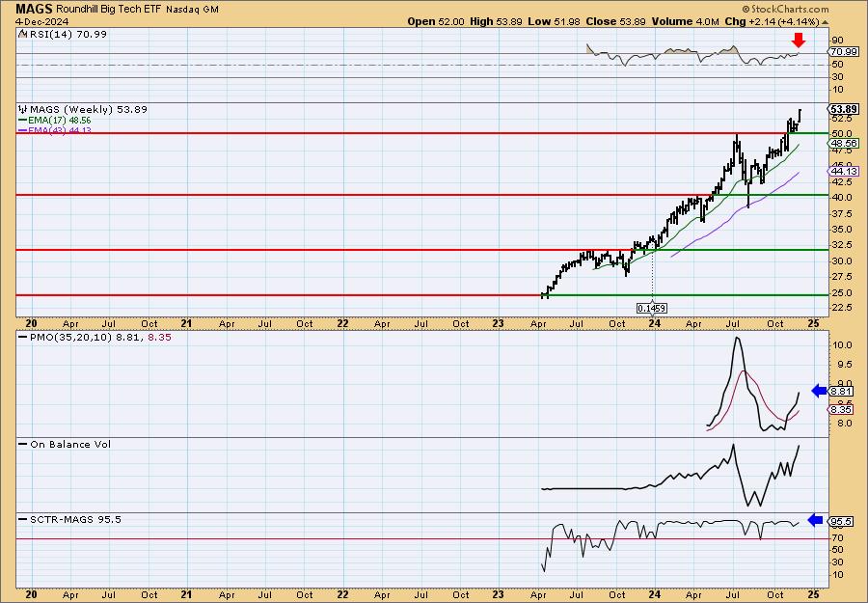The width and height of the screenshot is (868, 603).
Task: Click the EMA(17) 48.56 legend text
Action: [60, 121]
